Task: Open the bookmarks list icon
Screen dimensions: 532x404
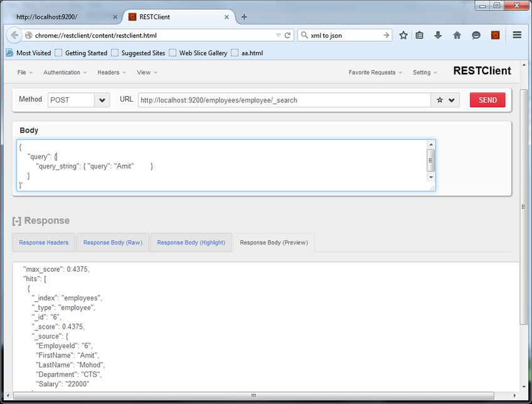Action: (420, 35)
